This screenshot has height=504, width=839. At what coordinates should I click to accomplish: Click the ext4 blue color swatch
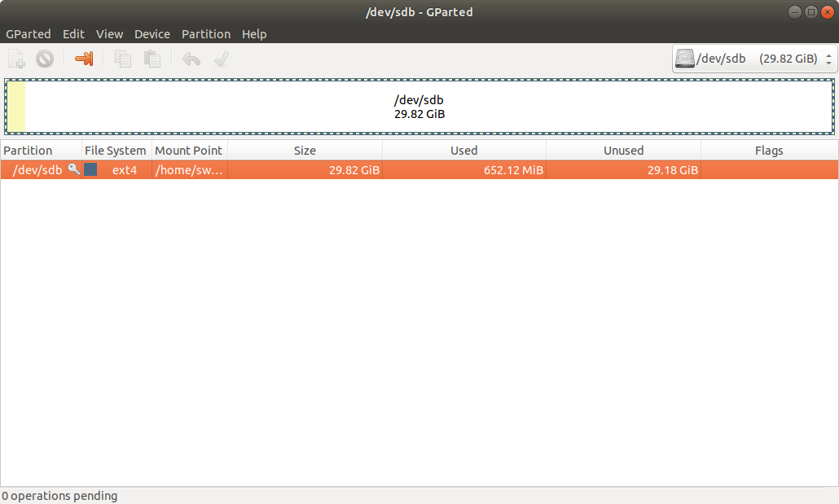(x=90, y=169)
